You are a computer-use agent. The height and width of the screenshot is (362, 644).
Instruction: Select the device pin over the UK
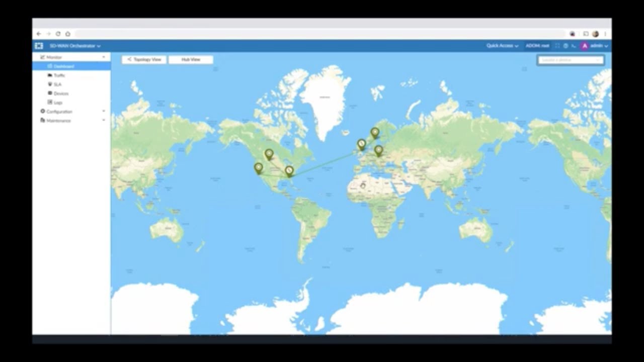click(x=362, y=145)
